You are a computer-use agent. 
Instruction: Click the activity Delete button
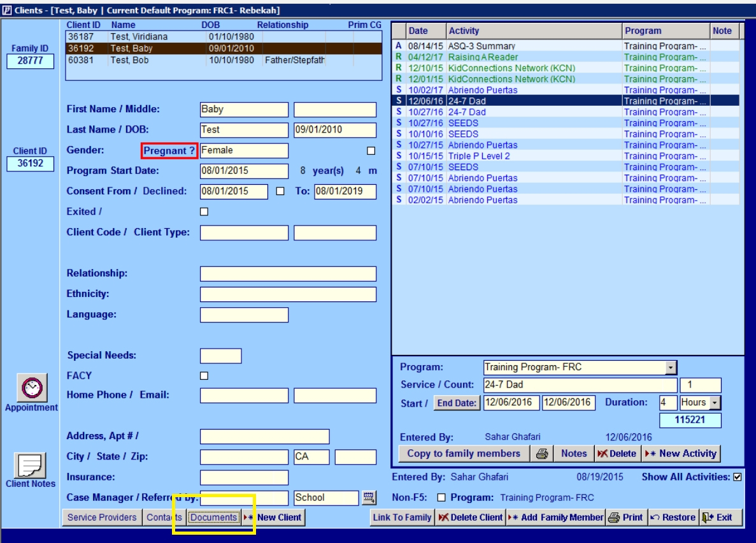[618, 454]
